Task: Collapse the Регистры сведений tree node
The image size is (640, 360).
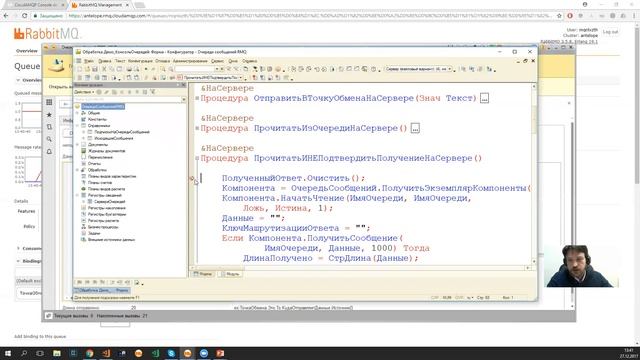Action: pyautogui.click(x=77, y=195)
